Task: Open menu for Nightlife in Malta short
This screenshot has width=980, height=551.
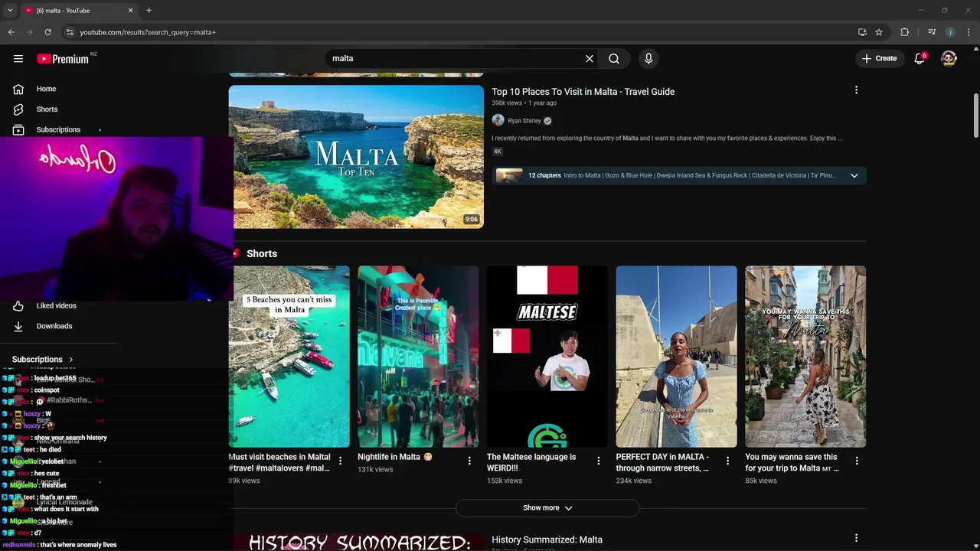Action: [x=469, y=461]
